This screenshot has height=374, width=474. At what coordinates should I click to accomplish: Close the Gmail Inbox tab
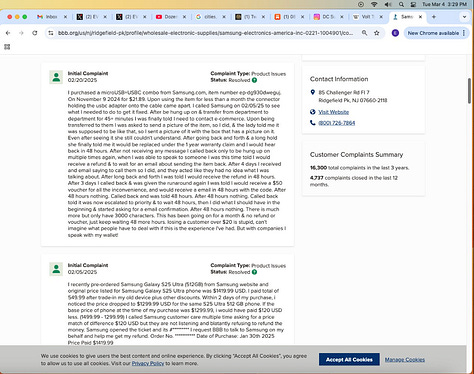point(65,17)
